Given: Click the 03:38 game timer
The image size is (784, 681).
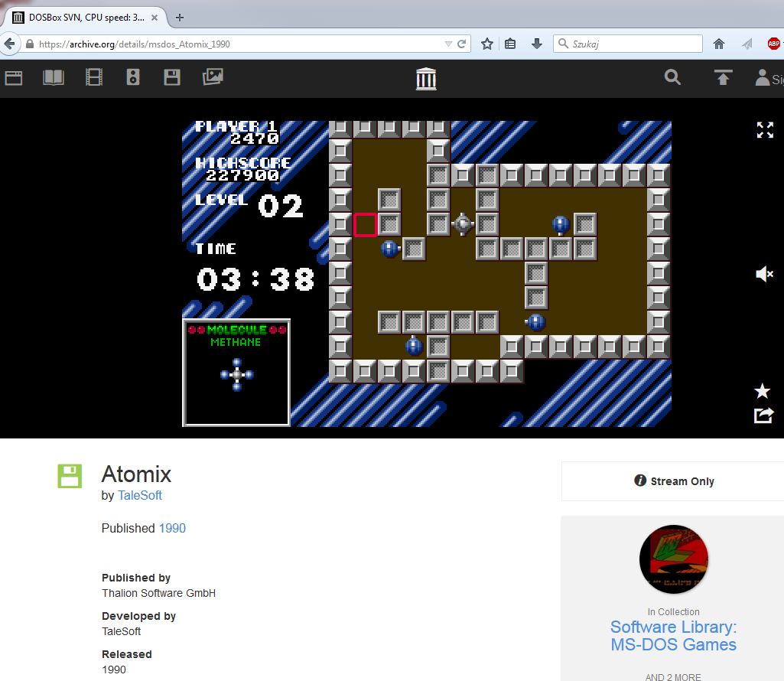Looking at the screenshot, I should (255, 279).
